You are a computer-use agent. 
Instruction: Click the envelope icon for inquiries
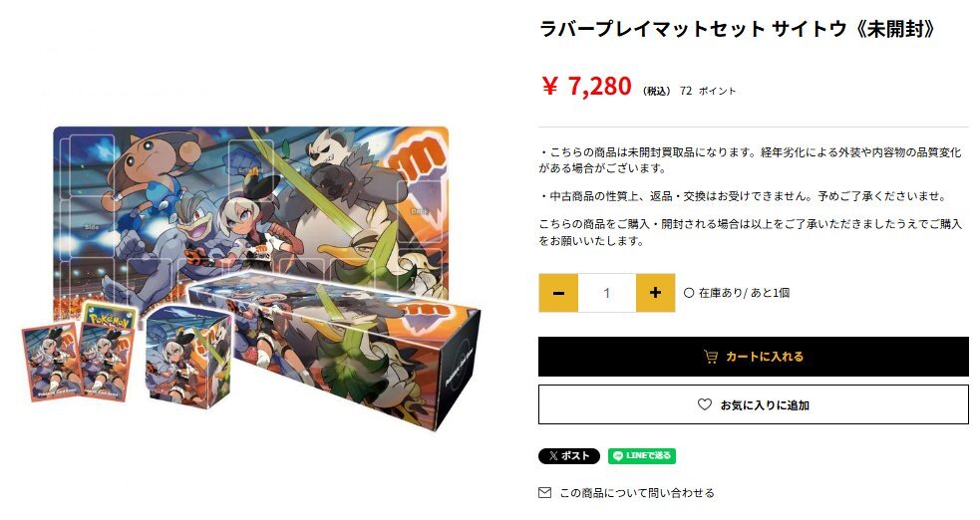pos(545,492)
